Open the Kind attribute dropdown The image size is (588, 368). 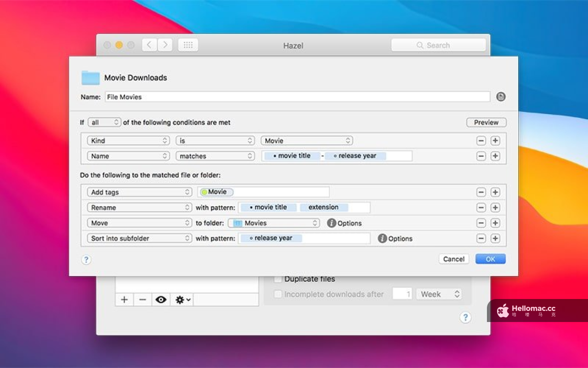129,141
